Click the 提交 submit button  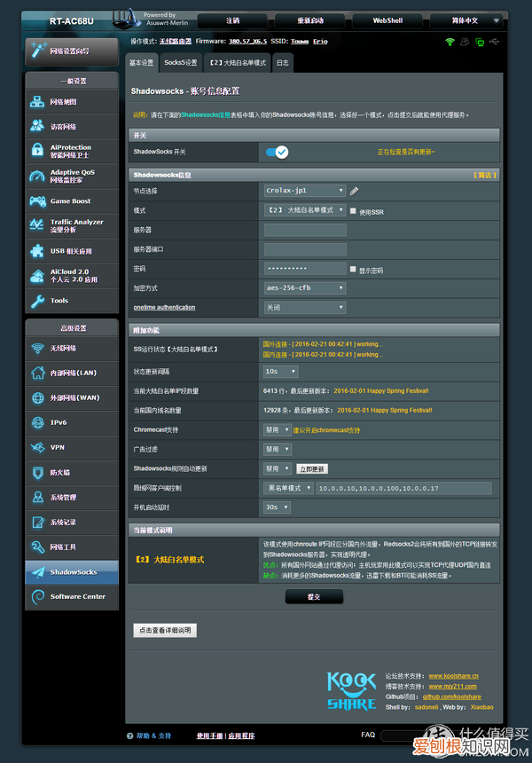[314, 597]
